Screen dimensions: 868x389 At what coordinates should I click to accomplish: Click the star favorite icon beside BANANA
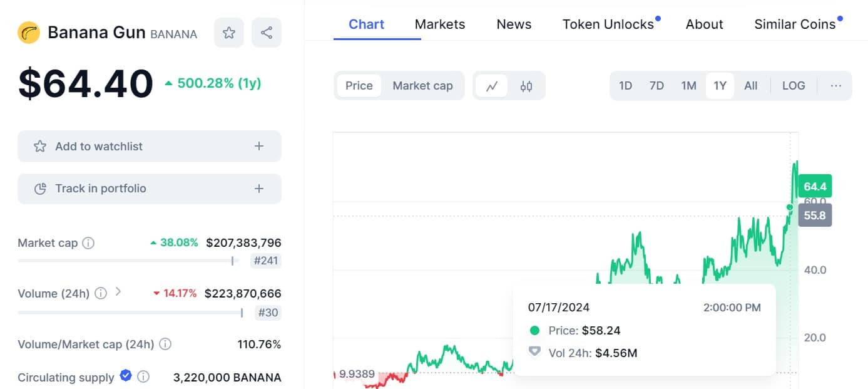pos(229,33)
